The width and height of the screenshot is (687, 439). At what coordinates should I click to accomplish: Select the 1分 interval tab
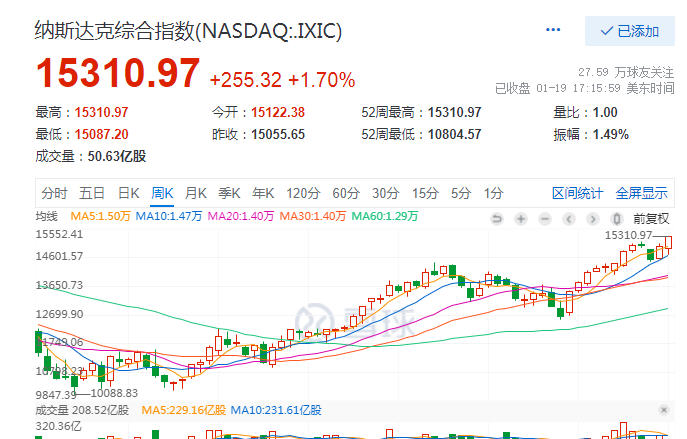point(493,193)
